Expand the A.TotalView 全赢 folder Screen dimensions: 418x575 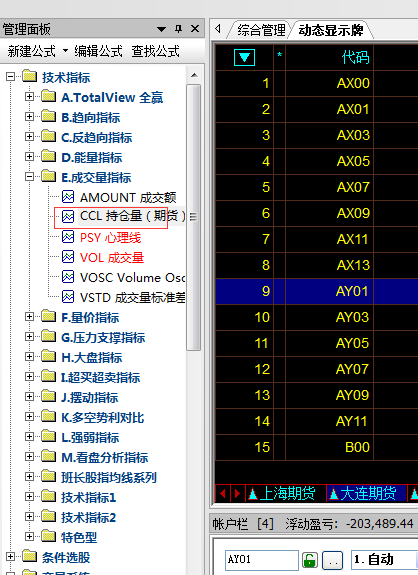pyautogui.click(x=29, y=96)
